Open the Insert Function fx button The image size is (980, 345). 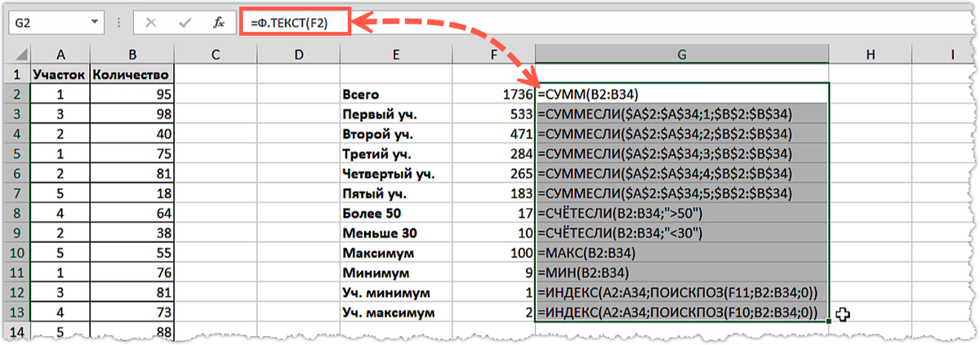pos(219,23)
